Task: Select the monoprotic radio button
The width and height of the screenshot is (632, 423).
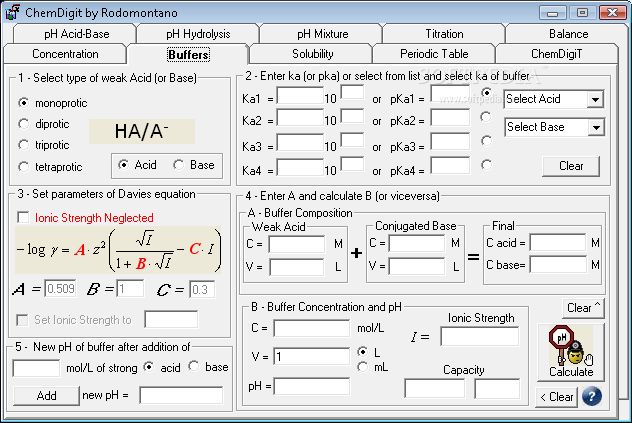Action: 24,103
